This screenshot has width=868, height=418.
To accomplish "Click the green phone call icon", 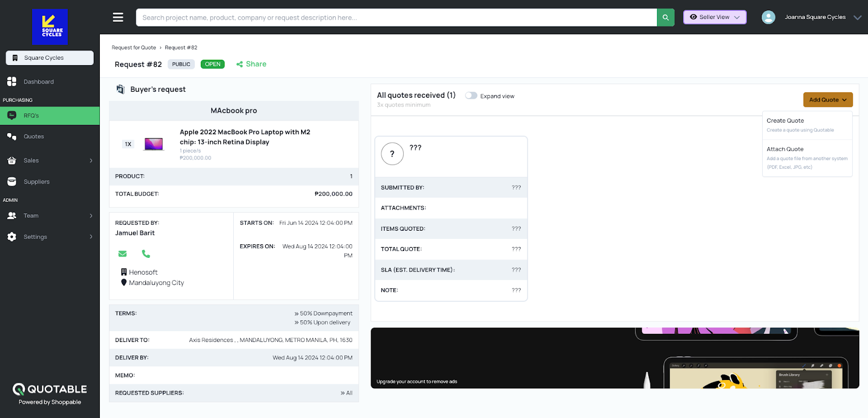I will (146, 254).
